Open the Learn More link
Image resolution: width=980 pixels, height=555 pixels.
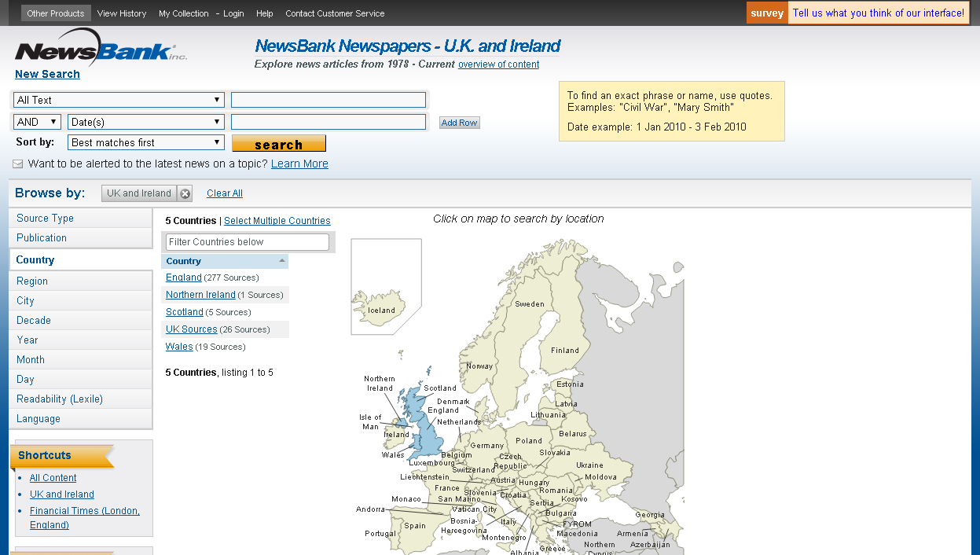[299, 164]
